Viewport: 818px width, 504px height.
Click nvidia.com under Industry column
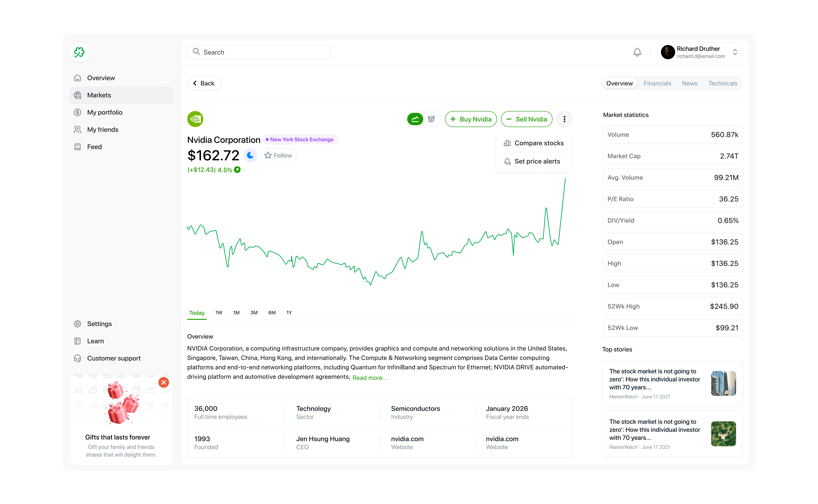(407, 439)
